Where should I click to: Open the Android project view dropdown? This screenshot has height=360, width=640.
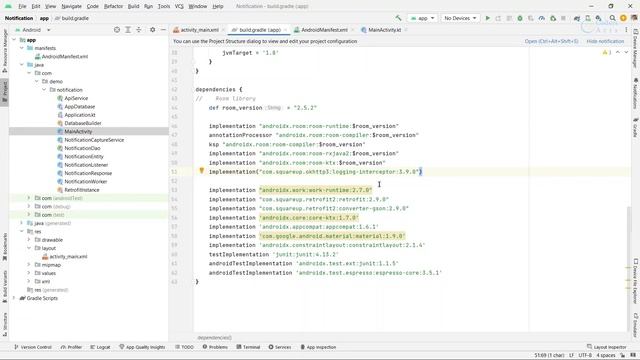click(x=32, y=30)
